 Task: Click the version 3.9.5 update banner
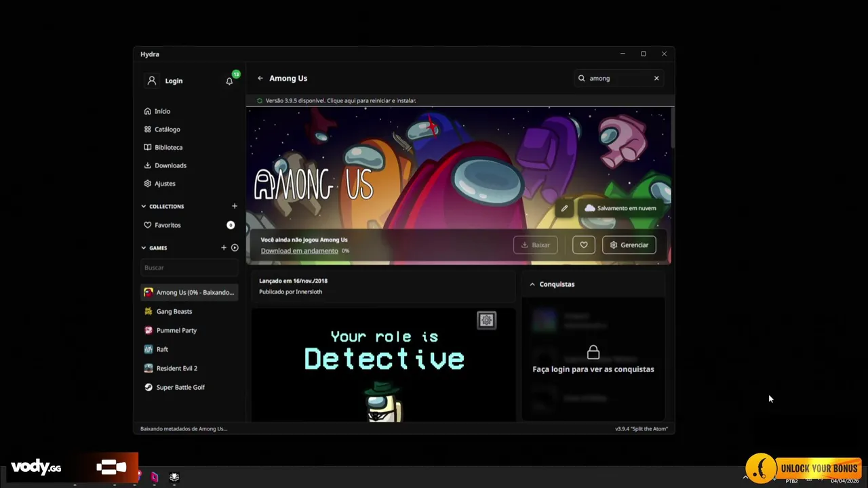click(460, 101)
